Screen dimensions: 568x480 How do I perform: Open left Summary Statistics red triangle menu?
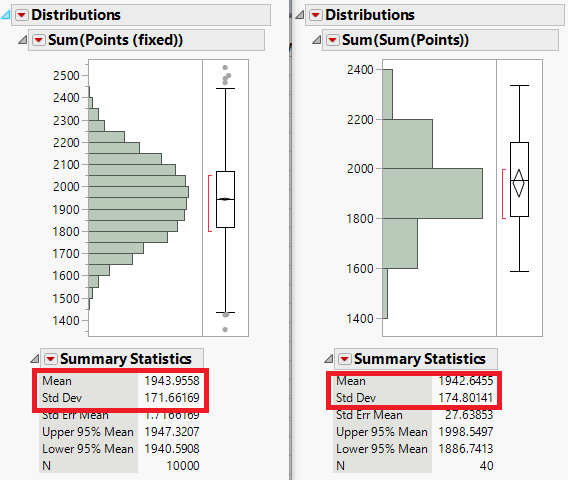pos(50,359)
